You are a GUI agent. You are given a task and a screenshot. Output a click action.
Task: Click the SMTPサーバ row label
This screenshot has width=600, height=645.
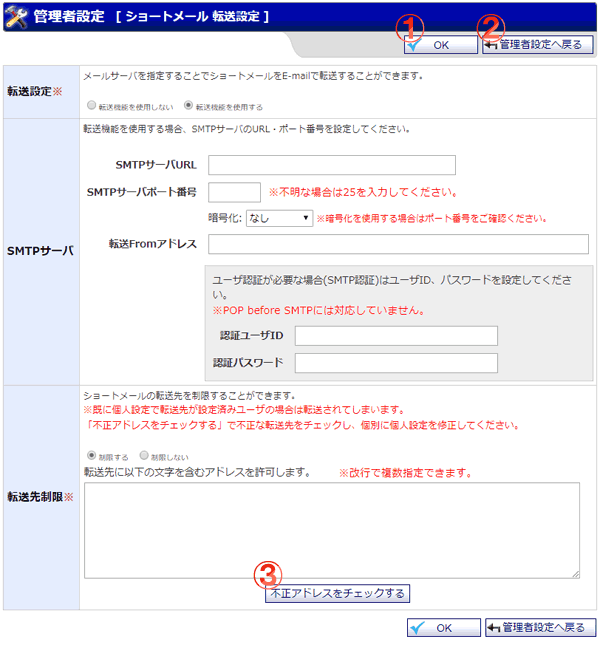click(x=40, y=251)
